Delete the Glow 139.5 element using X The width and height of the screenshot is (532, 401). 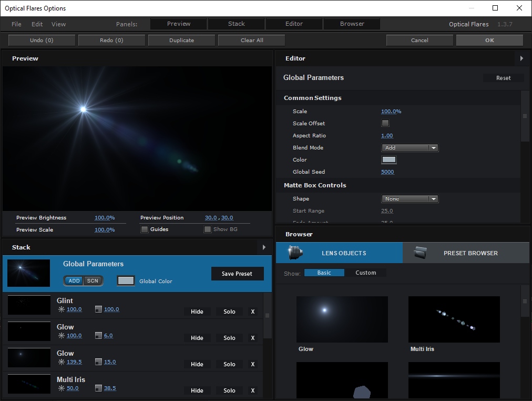pos(253,364)
